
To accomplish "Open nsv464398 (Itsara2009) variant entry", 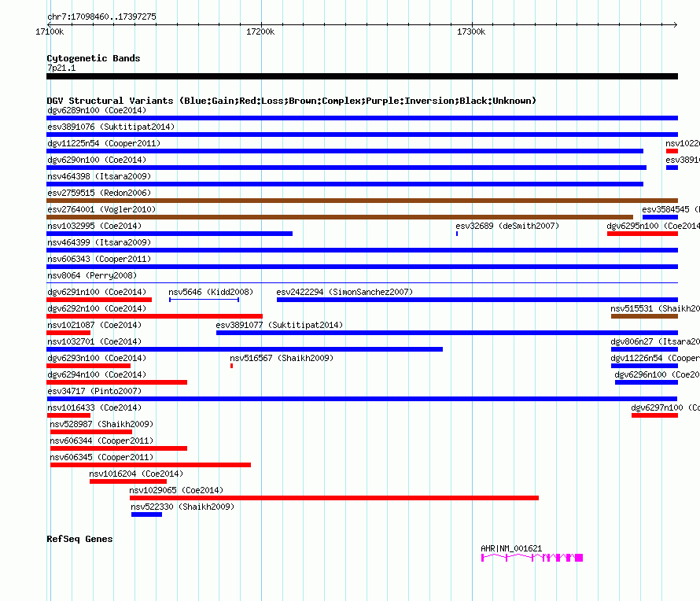I will click(x=99, y=176).
